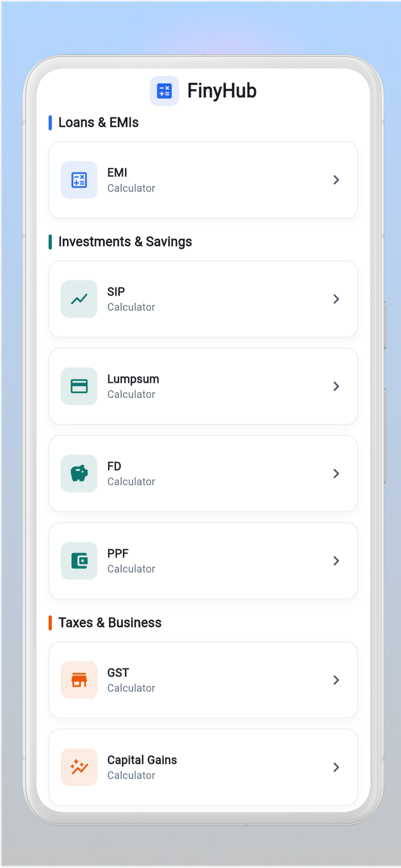
Task: Expand the EMI card chevron arrow
Action: pos(336,180)
